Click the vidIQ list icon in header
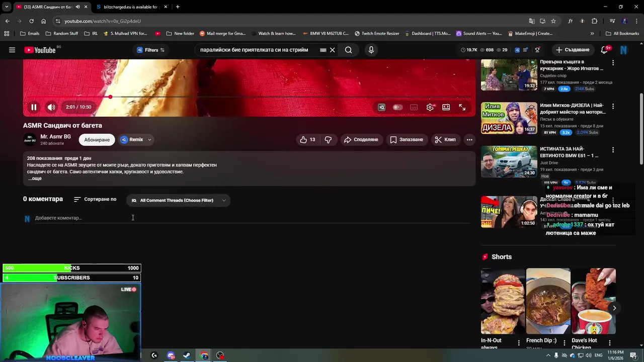 coord(525,50)
